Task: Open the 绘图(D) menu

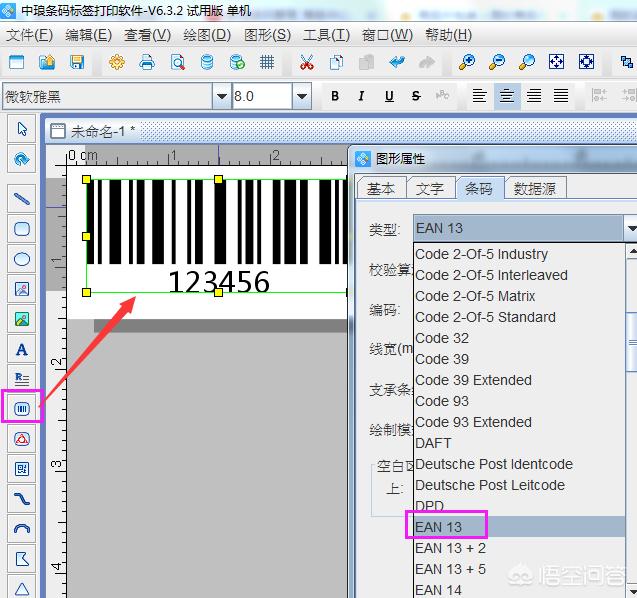Action: click(207, 35)
